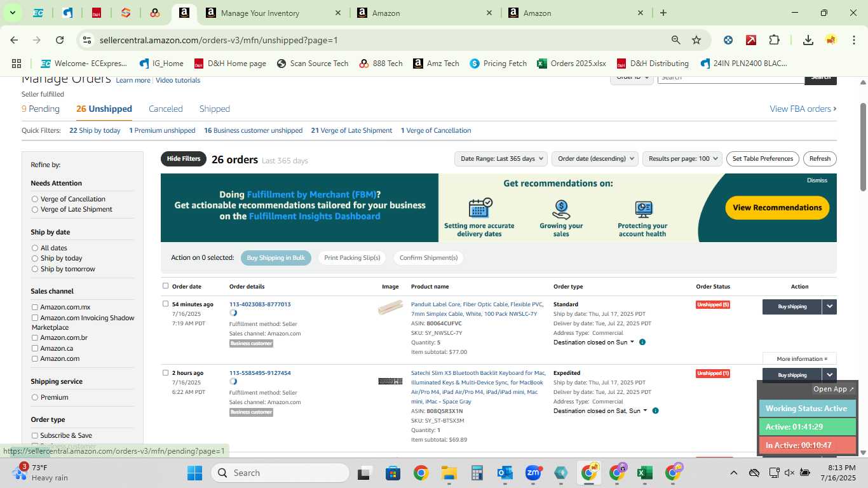Expand Buy shipping arrow for Panduit order
The width and height of the screenshot is (868, 488).
tap(829, 307)
